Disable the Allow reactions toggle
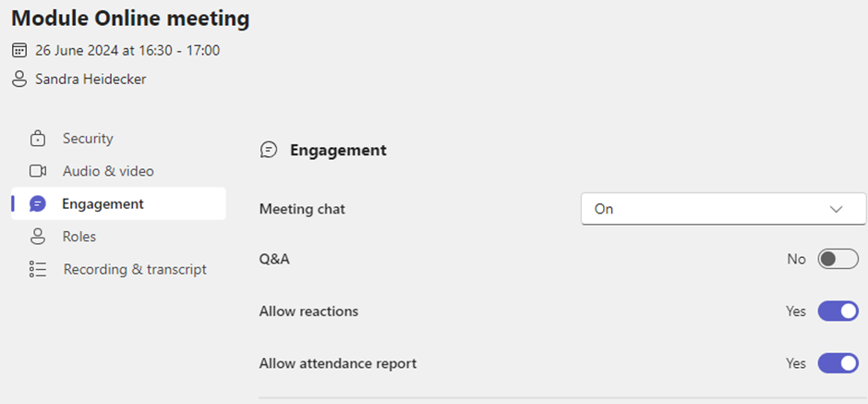 [838, 312]
